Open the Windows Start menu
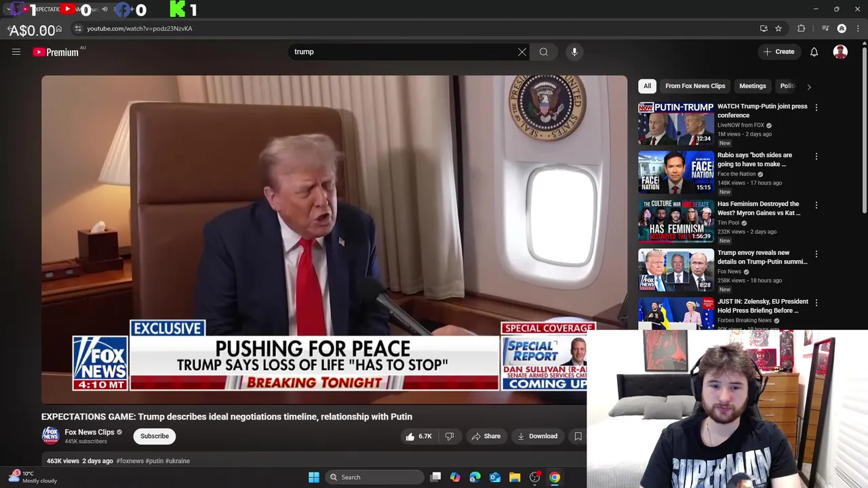This screenshot has height=488, width=868. coord(314,477)
